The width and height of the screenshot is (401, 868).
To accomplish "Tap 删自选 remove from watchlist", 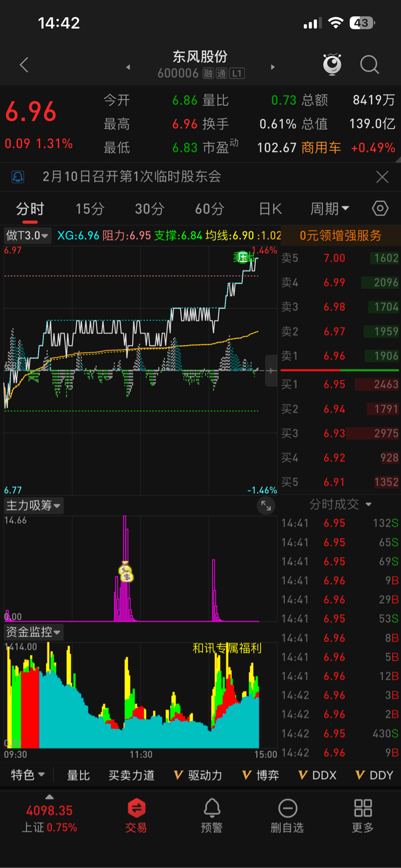I will click(x=287, y=816).
